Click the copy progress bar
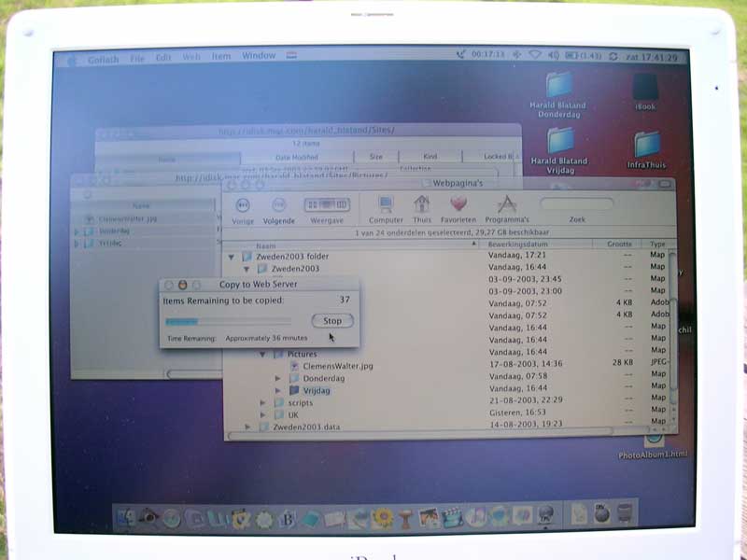747x560 pixels. point(233,321)
